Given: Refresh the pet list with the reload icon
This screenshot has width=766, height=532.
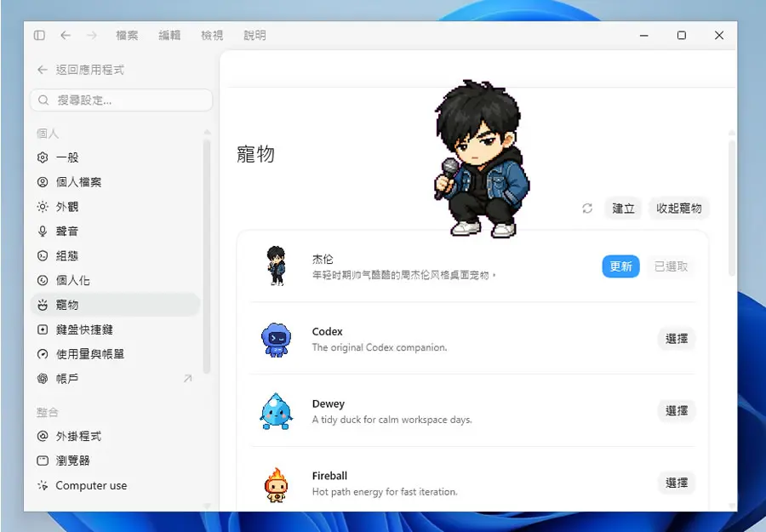Looking at the screenshot, I should pos(587,209).
